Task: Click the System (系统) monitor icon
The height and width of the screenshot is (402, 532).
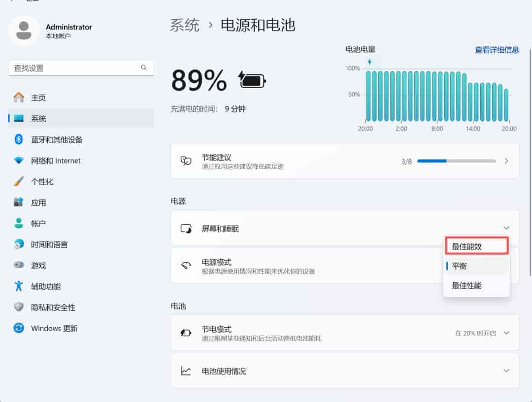Action: tap(19, 118)
